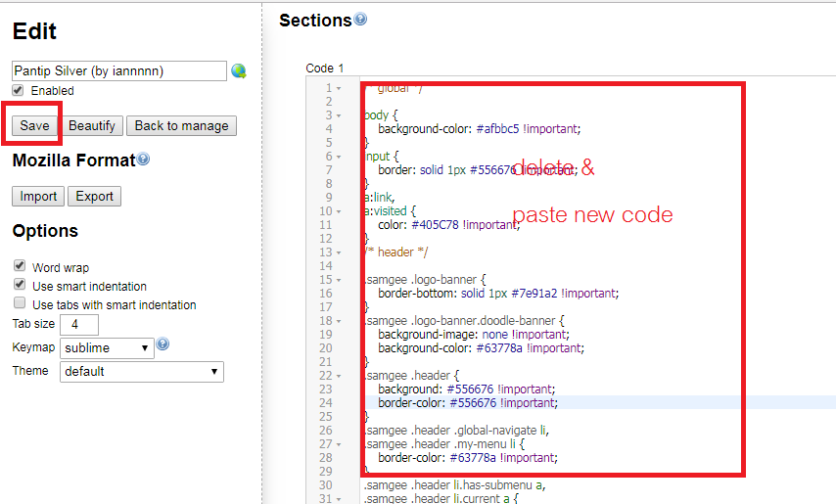This screenshot has width=836, height=504.
Task: Toggle the Enabled checkbox
Action: [x=18, y=90]
